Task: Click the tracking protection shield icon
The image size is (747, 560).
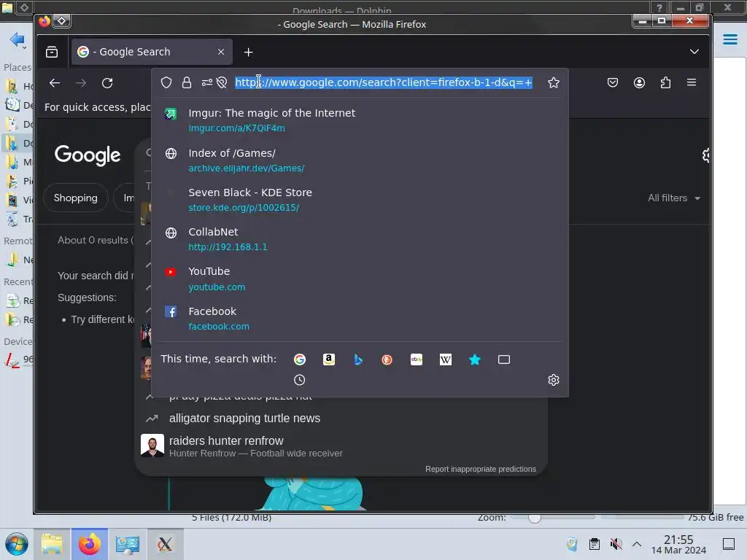Action: (x=166, y=82)
